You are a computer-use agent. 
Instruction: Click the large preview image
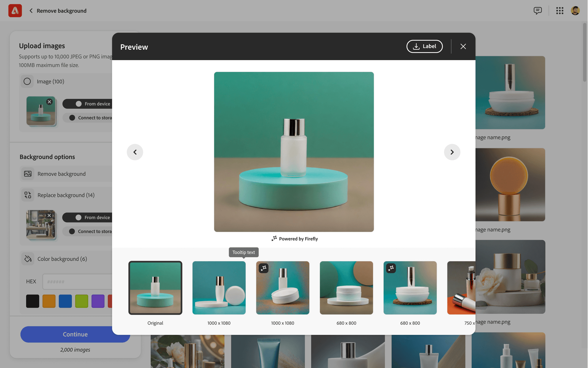(x=294, y=152)
